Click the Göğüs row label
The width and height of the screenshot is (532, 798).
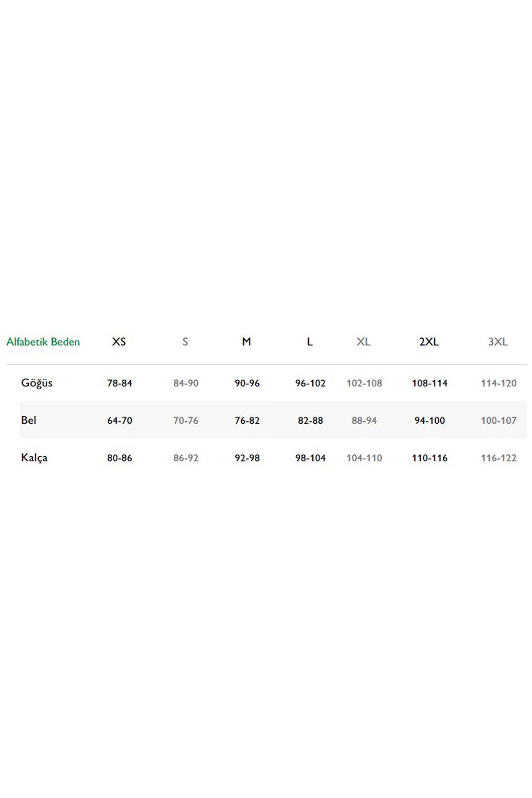tap(37, 383)
